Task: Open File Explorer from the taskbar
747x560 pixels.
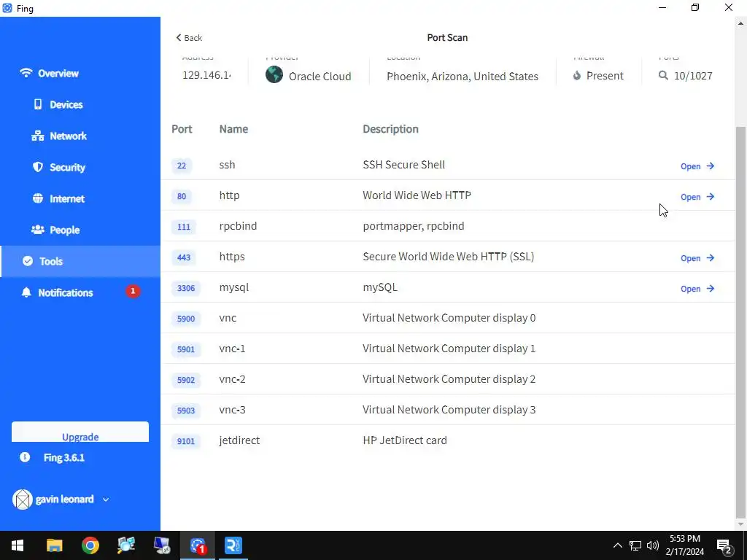Action: [54, 545]
